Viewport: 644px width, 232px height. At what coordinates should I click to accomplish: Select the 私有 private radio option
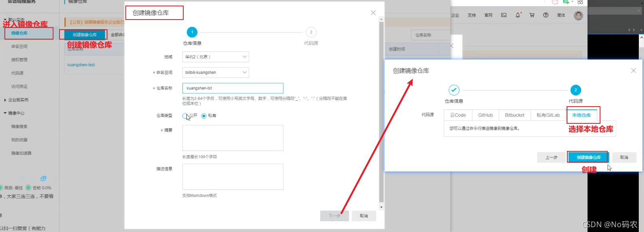click(x=204, y=116)
